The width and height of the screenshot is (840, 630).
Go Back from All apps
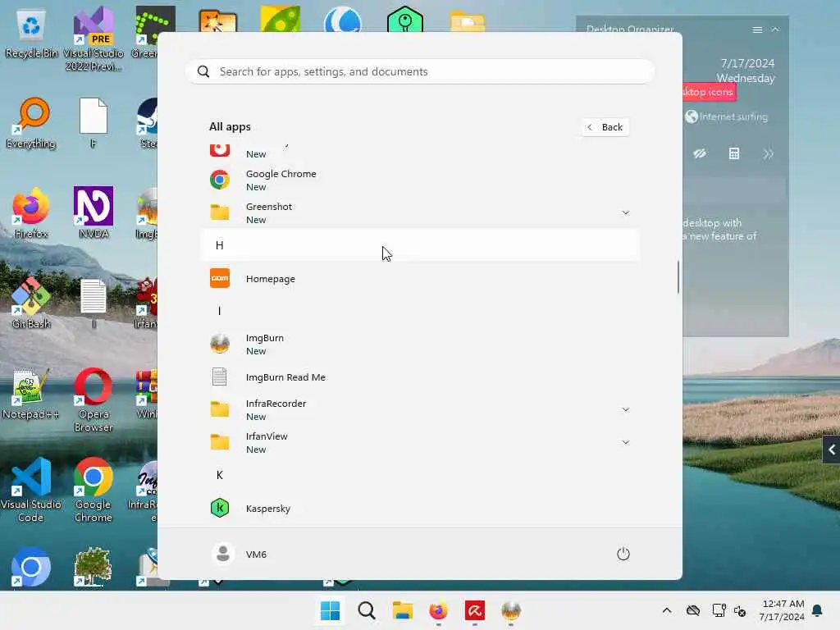605,127
